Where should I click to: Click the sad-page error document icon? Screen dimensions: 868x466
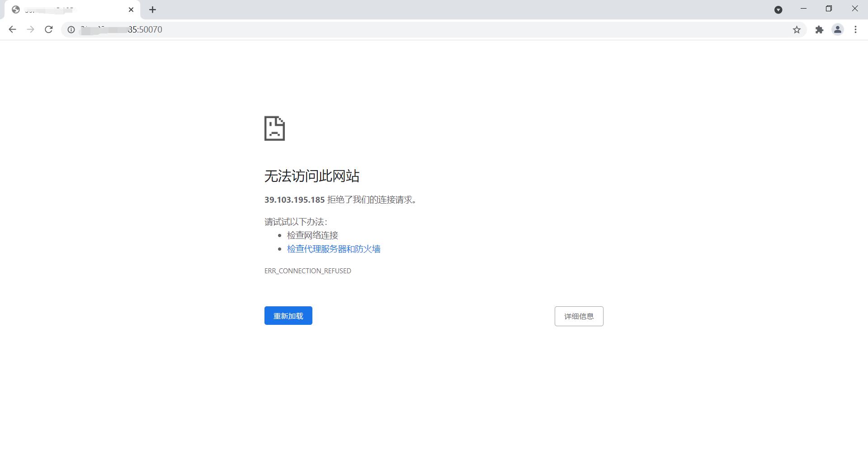pos(274,128)
